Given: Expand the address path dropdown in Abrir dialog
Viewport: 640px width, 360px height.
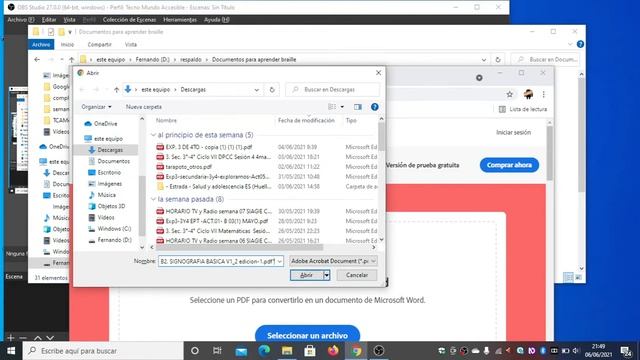Looking at the screenshot, I should pos(256,90).
